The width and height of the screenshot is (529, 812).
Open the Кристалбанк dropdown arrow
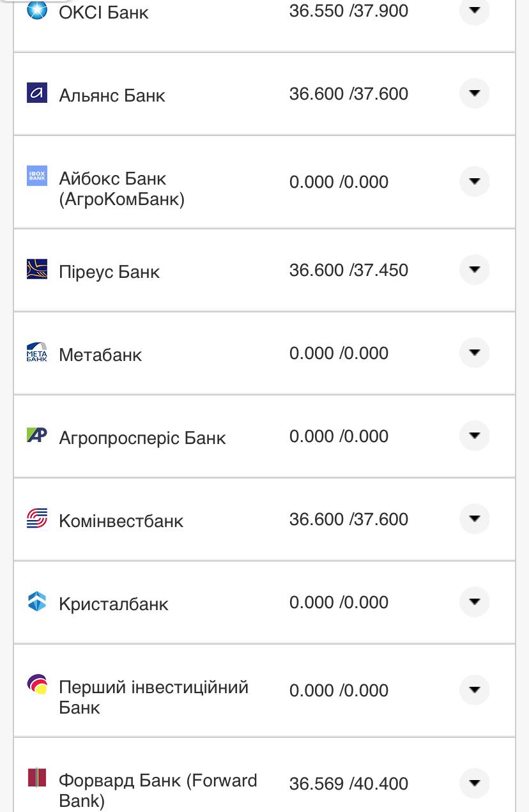click(x=474, y=602)
